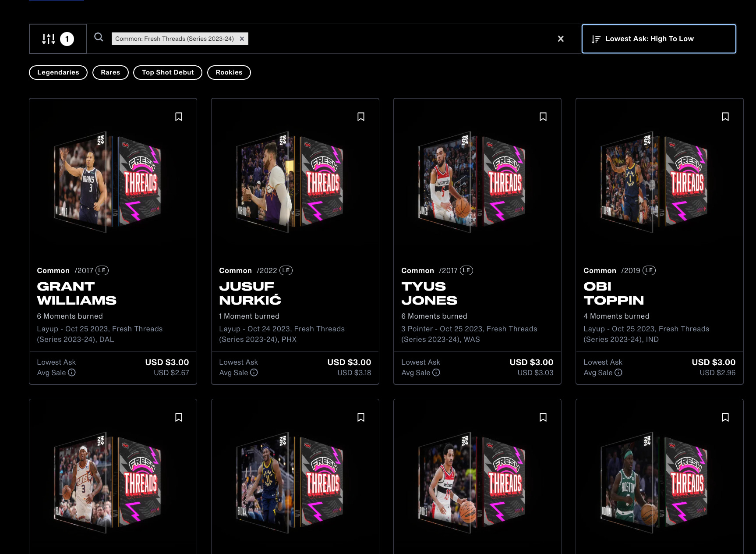The image size is (756, 554).
Task: Open Grant Williams card thumbnail
Action: [x=108, y=182]
